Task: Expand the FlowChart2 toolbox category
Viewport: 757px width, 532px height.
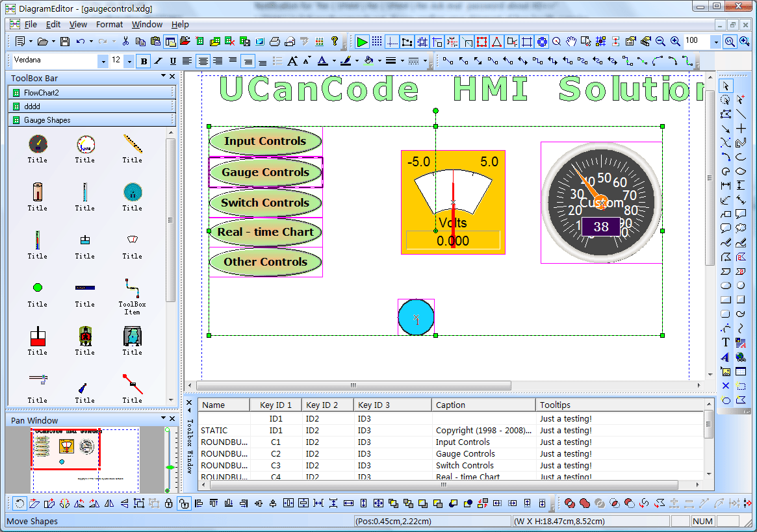Action: (42, 93)
